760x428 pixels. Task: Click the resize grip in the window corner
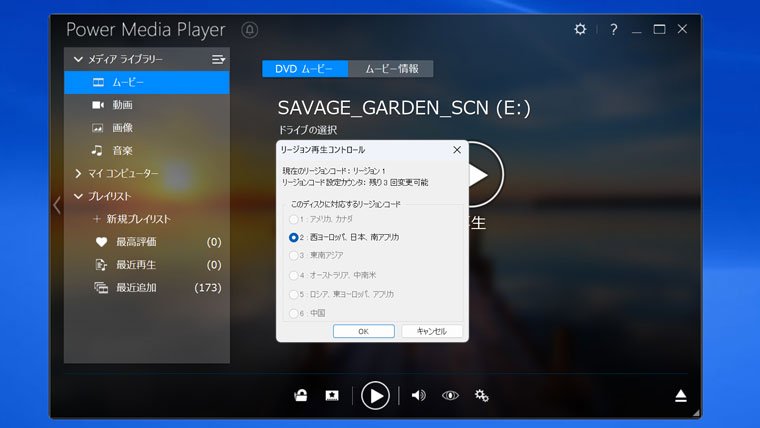click(696, 413)
